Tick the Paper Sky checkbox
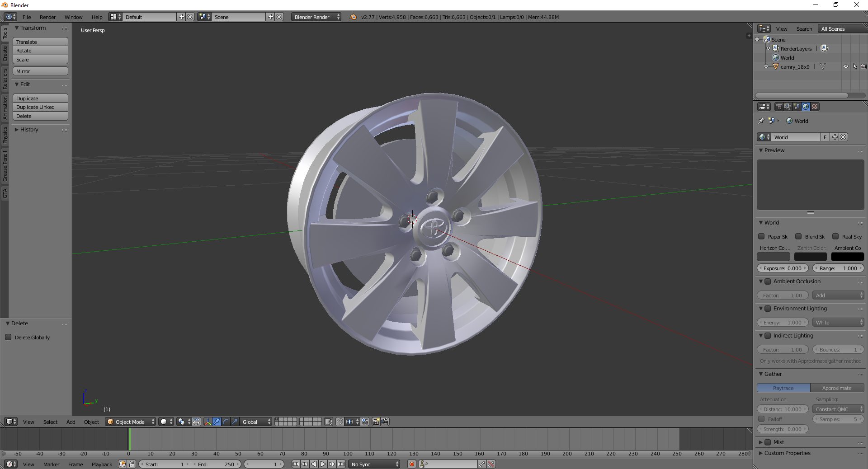 tap(761, 236)
